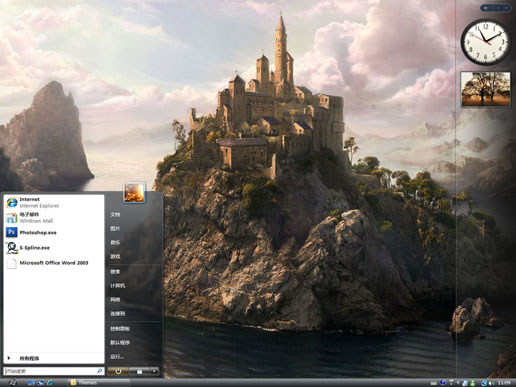Open Microsoft Office Word 2003
The image size is (516, 387).
pyautogui.click(x=53, y=263)
